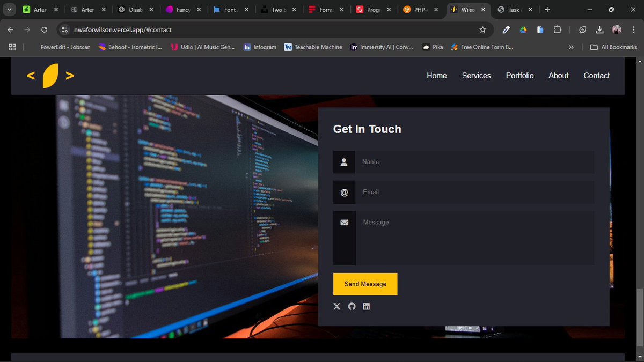Image resolution: width=644 pixels, height=362 pixels.
Task: Click the Send Message button
Action: click(x=365, y=284)
